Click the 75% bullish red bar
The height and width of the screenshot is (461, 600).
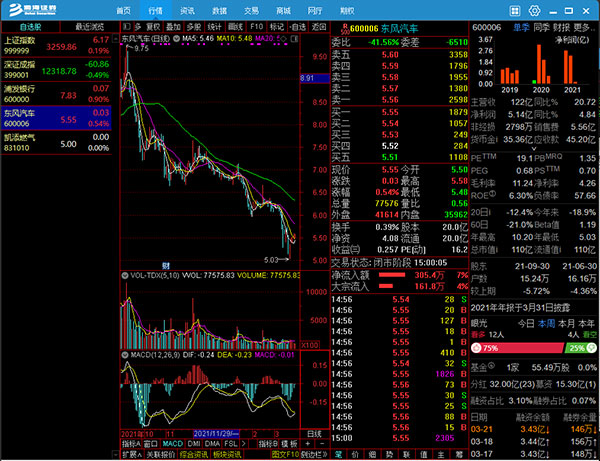click(518, 348)
